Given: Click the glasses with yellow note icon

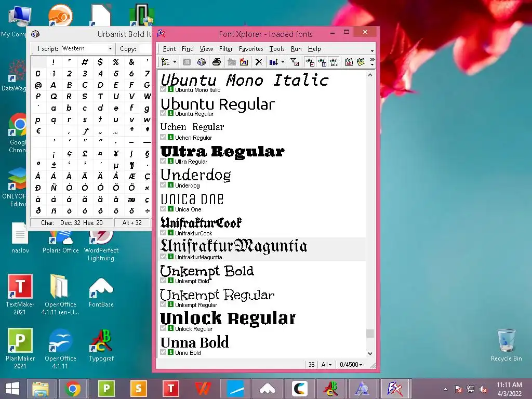Looking at the screenshot, I should tap(361, 62).
